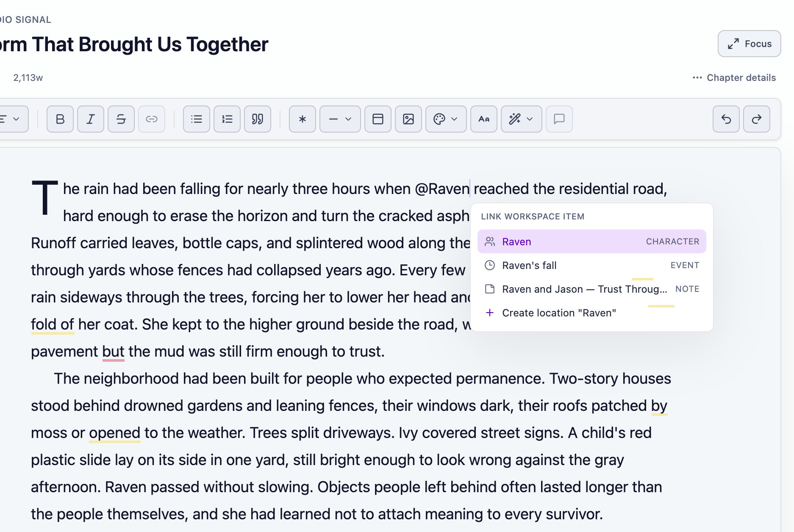Toggle bold formatting
Image resolution: width=794 pixels, height=532 pixels.
60,119
